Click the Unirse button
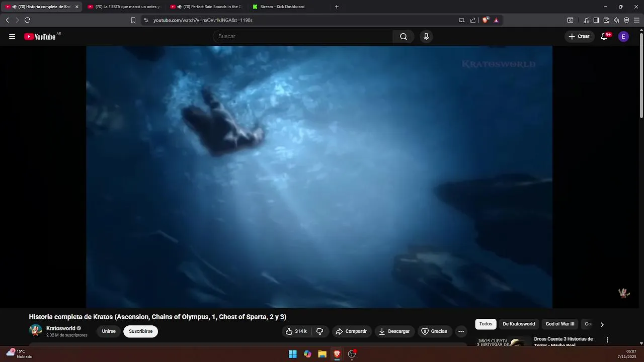 109,331
